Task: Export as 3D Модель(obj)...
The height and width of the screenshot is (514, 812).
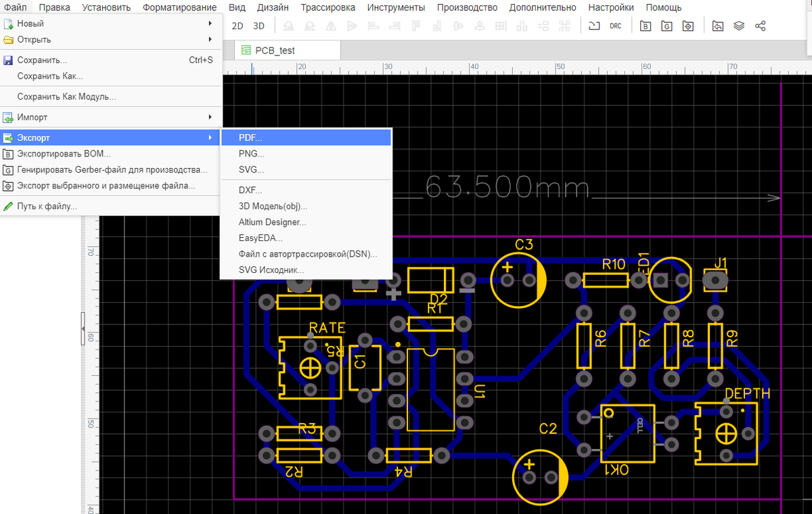Action: (x=272, y=206)
